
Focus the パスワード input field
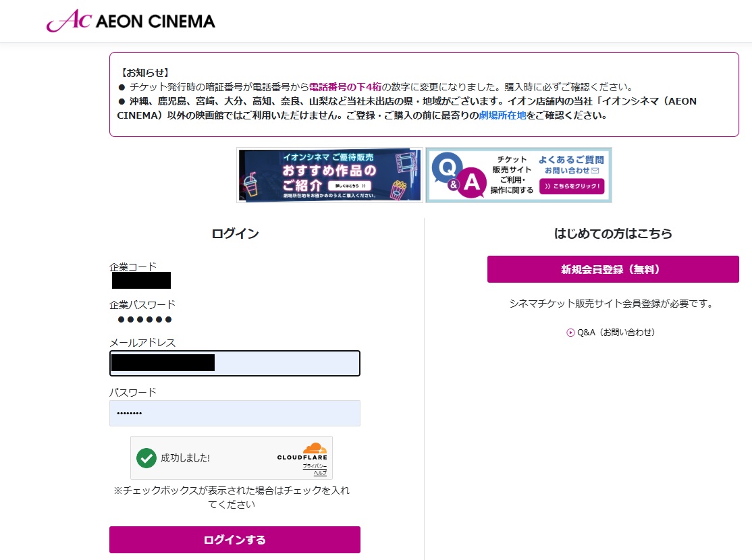(x=234, y=413)
